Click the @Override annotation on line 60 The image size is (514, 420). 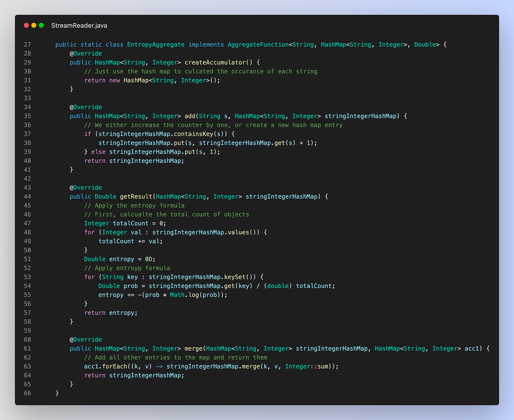(x=86, y=340)
